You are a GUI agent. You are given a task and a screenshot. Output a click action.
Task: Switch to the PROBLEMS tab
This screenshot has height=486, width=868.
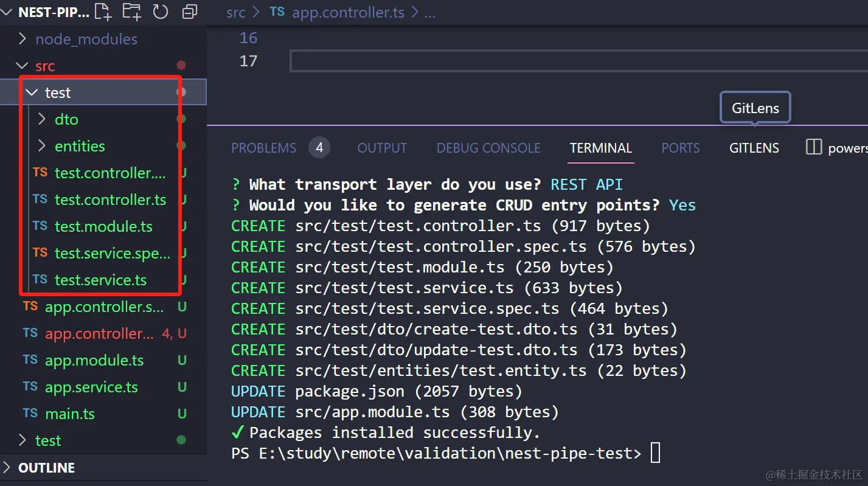click(263, 148)
